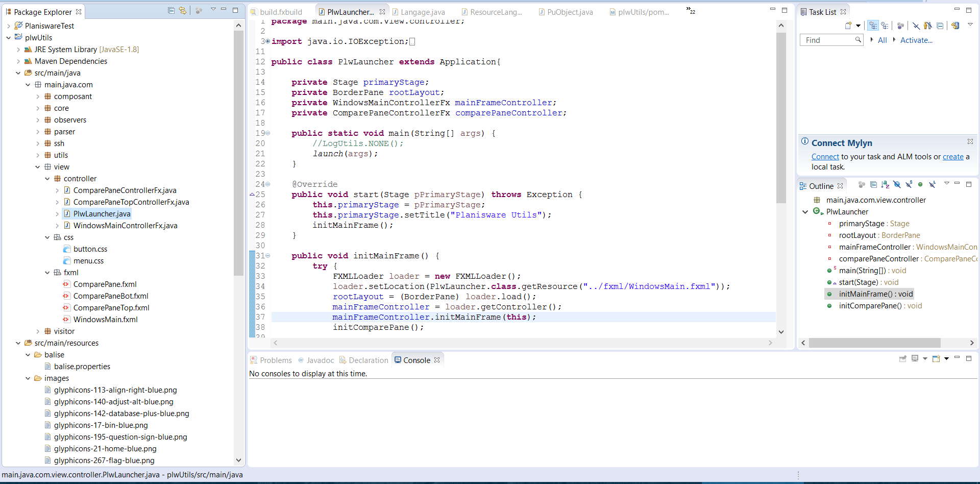Open the plwUtils/pom editor tab
This screenshot has height=484, width=980.
(x=639, y=12)
